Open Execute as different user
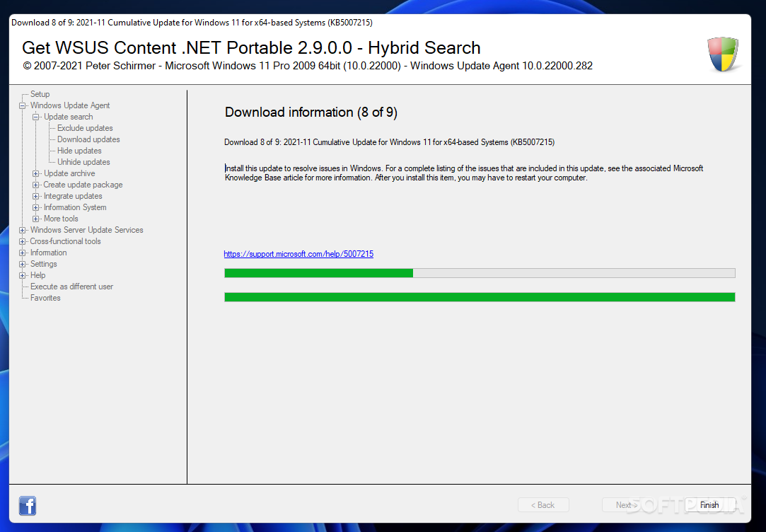The image size is (766, 532). pos(71,287)
